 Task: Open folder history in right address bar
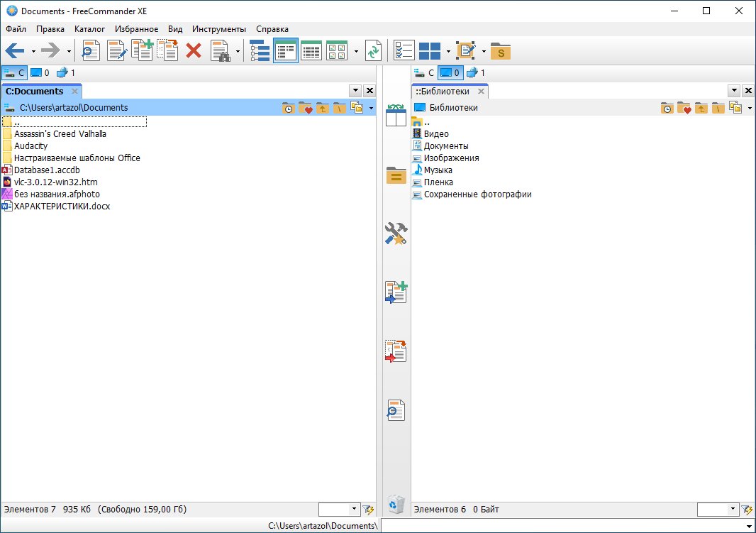click(x=667, y=108)
